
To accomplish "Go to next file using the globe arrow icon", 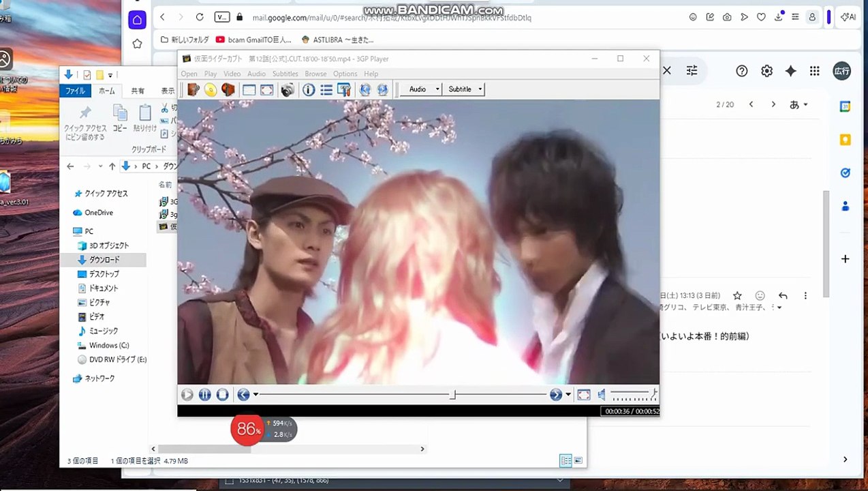I will pyautogui.click(x=382, y=89).
